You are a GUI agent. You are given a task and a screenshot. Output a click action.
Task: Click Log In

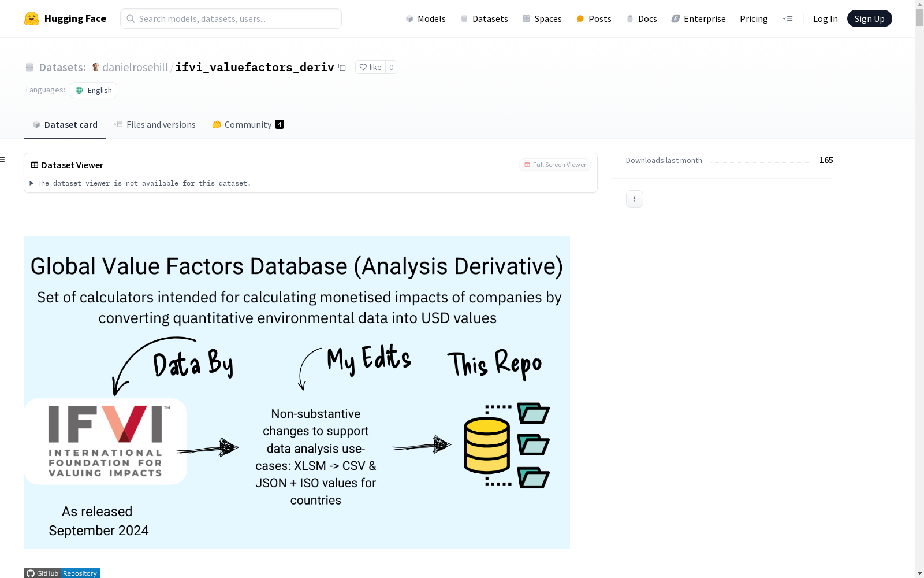click(x=825, y=18)
